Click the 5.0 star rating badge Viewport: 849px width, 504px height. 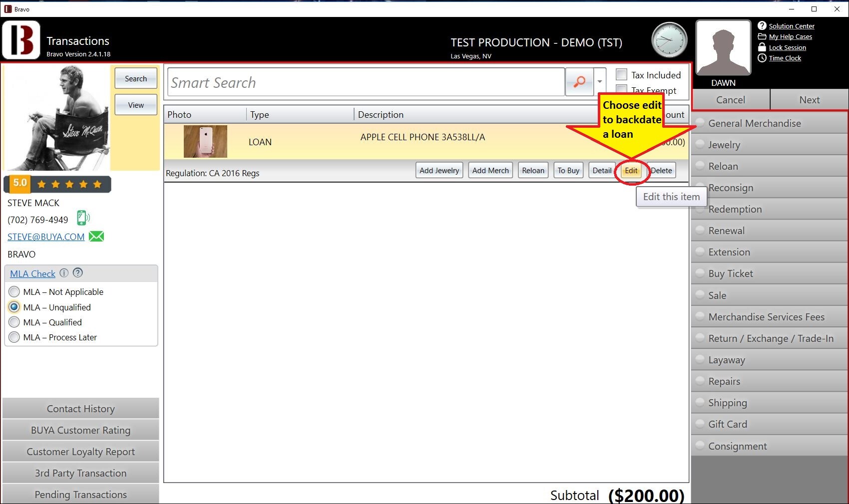[57, 184]
